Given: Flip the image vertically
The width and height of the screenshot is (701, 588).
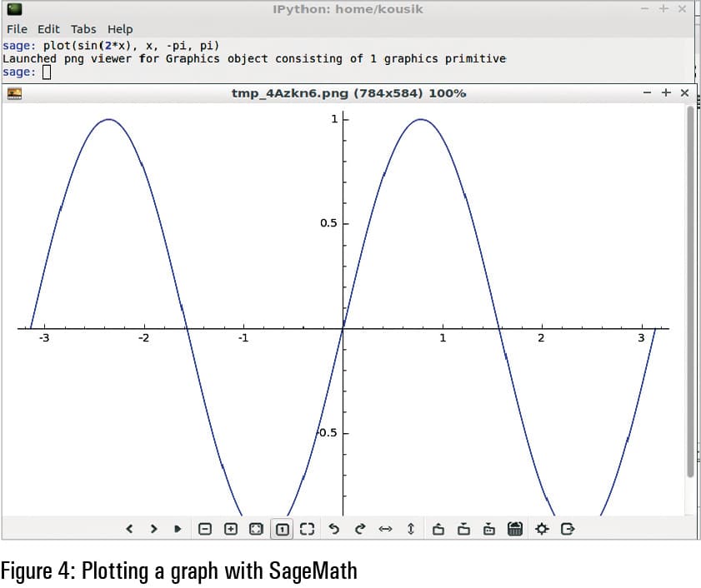Looking at the screenshot, I should click(411, 529).
